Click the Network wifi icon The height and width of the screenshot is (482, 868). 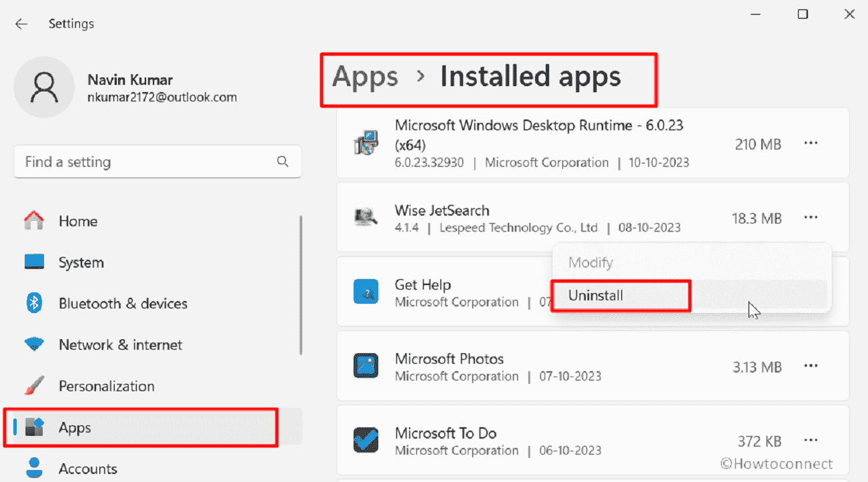point(34,344)
